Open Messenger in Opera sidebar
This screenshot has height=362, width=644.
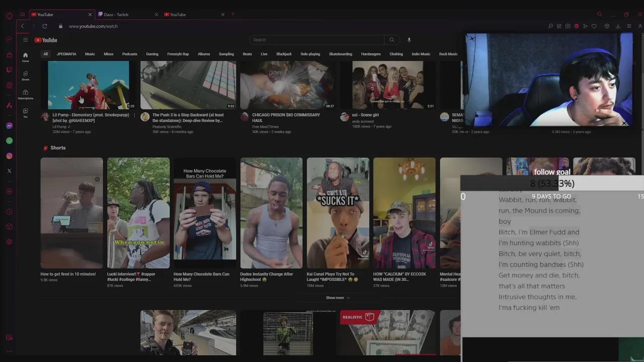(9, 126)
